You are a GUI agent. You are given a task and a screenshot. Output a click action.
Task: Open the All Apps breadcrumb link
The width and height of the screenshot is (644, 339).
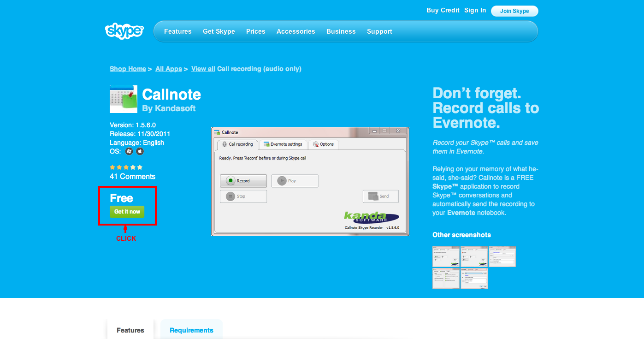pos(169,69)
